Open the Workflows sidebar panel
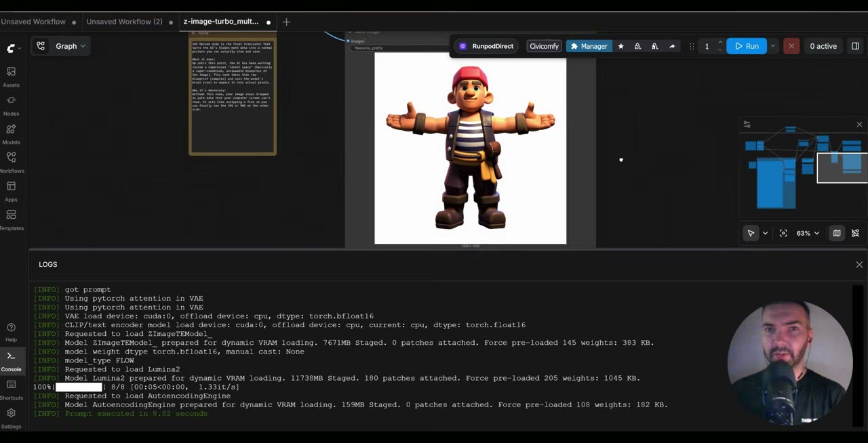The width and height of the screenshot is (868, 443). (11, 162)
